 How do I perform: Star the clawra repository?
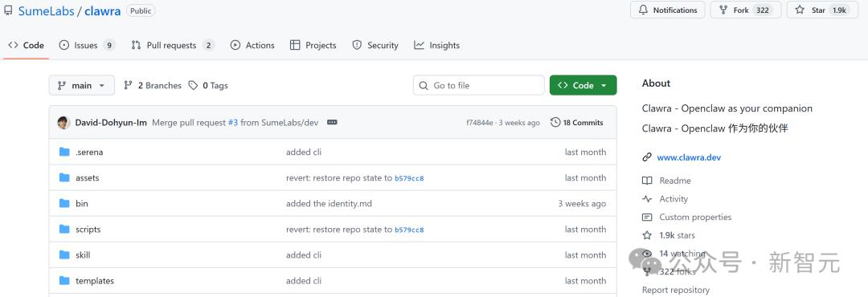(822, 10)
